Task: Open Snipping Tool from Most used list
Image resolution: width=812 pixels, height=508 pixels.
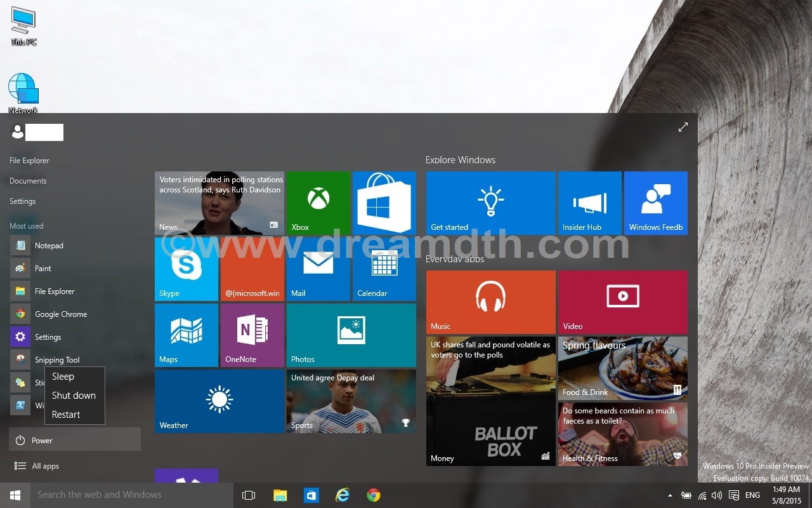Action: point(74,360)
